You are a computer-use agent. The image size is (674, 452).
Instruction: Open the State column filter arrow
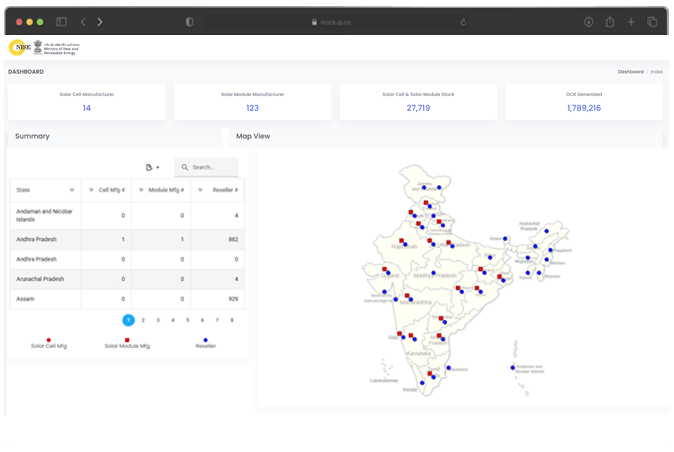click(x=72, y=190)
